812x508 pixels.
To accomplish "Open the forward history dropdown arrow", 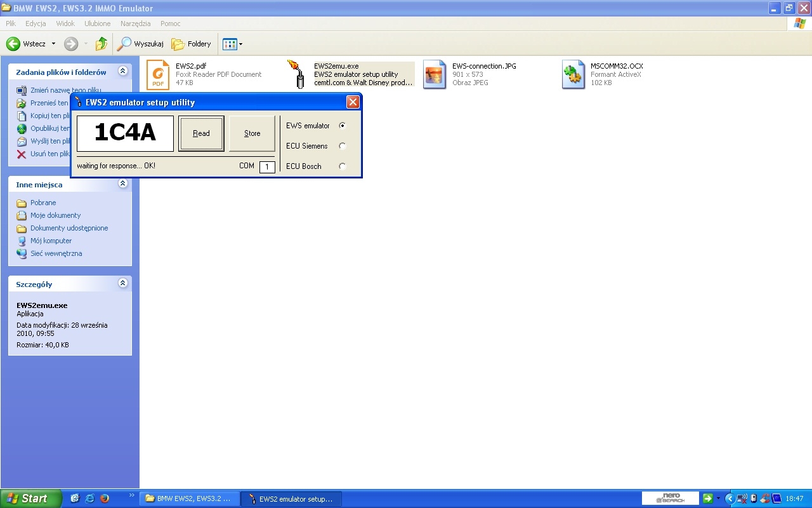I will pyautogui.click(x=86, y=44).
